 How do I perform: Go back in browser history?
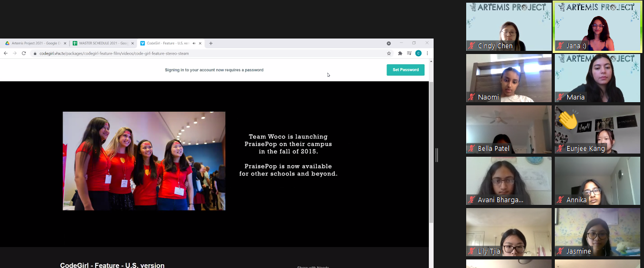5,53
